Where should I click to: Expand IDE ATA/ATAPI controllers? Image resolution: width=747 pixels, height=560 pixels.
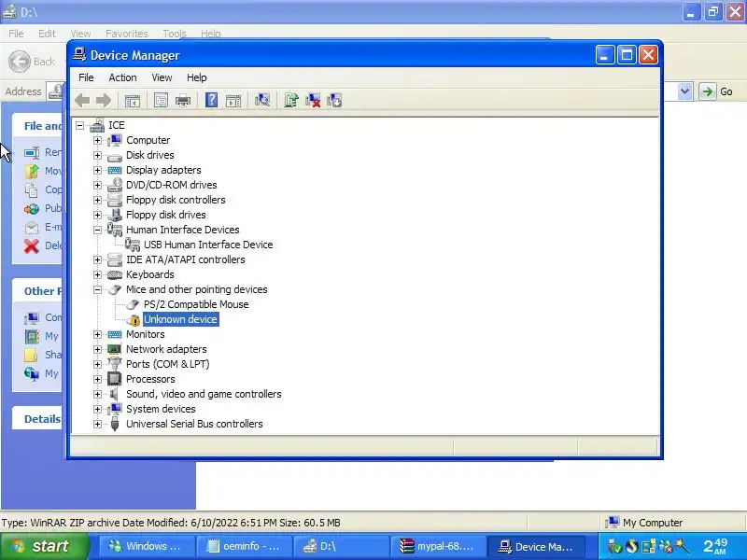pos(97,260)
